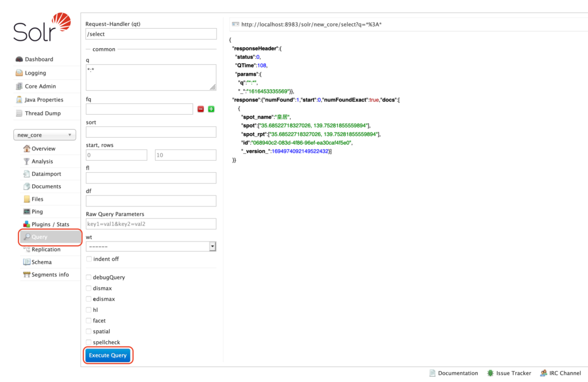Click the Files folder icon
The image size is (588, 382).
(26, 199)
